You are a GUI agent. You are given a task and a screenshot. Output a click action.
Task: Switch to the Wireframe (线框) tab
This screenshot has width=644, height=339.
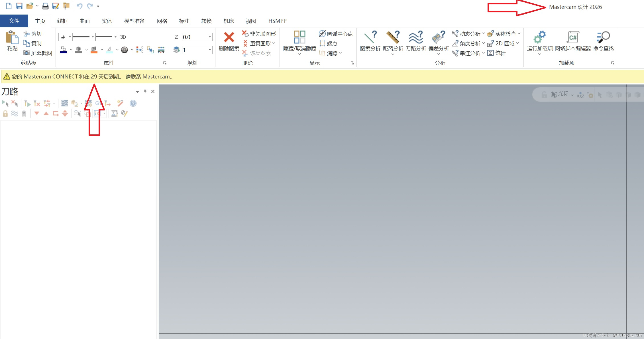coord(62,21)
